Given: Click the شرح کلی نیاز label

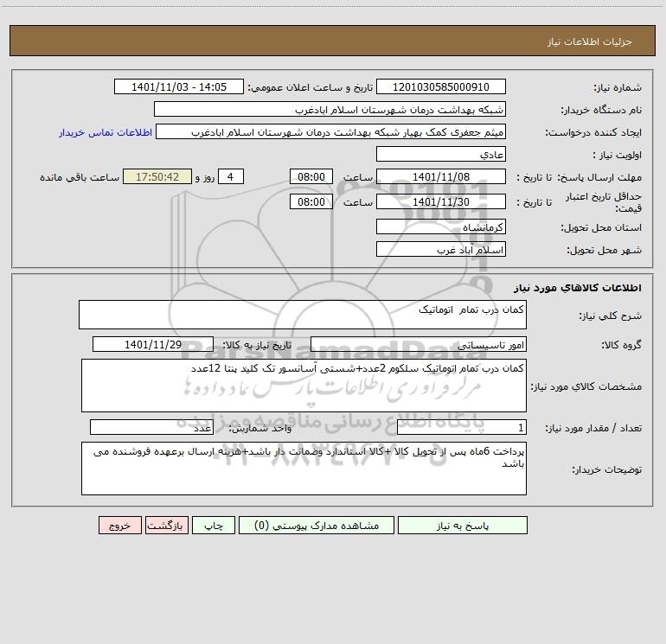Looking at the screenshot, I should [x=611, y=316].
